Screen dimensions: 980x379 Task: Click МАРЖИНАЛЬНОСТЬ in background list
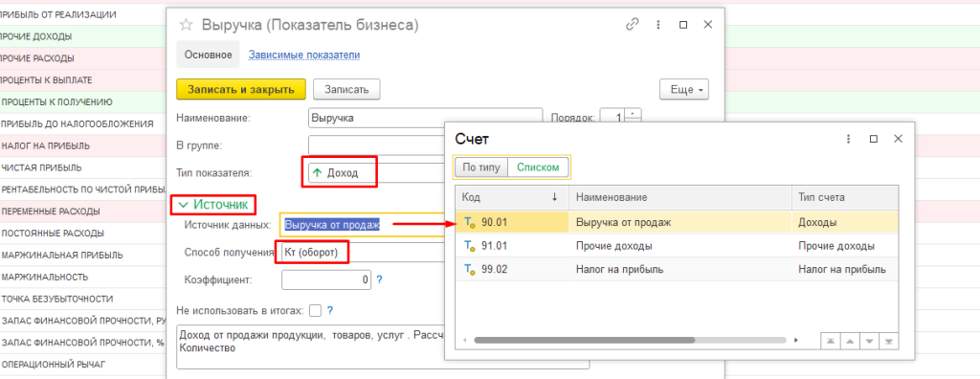45,277
